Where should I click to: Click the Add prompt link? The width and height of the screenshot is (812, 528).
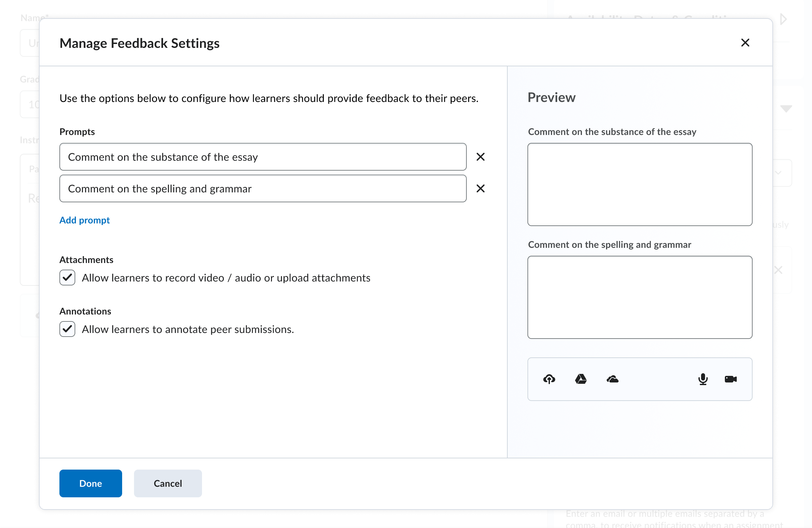click(85, 220)
